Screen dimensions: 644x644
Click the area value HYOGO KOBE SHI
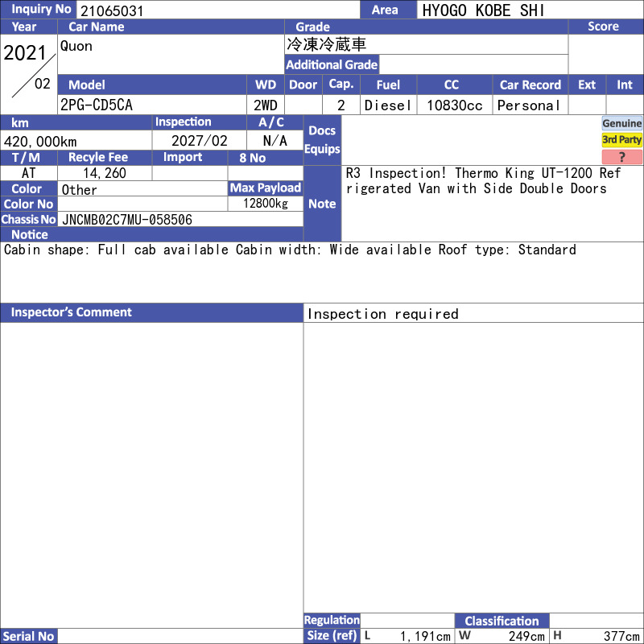point(483,10)
